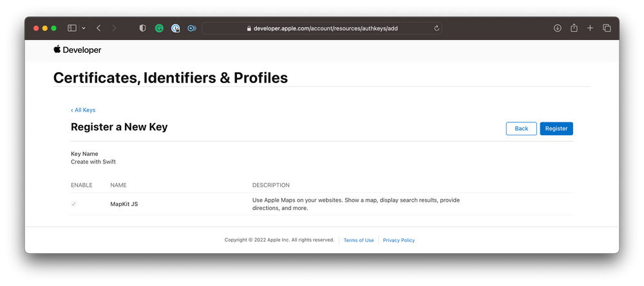Open the Grammarly extension icon
Image resolution: width=644 pixels, height=286 pixels.
[159, 28]
